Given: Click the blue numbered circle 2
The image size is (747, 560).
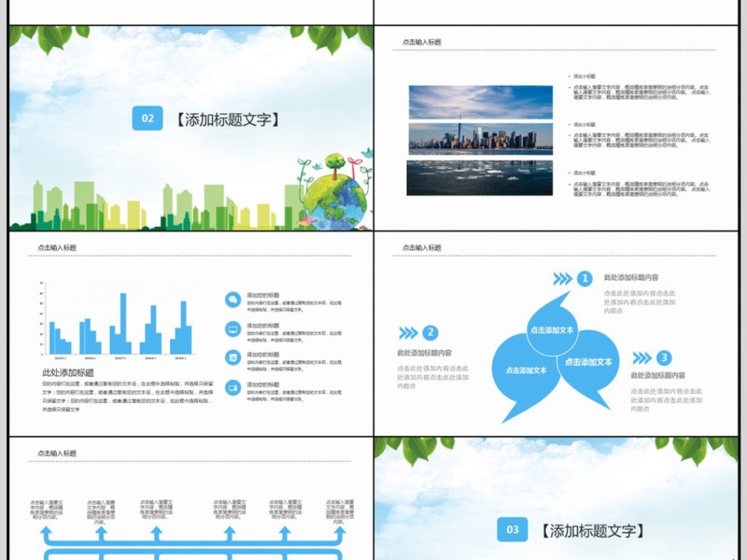Looking at the screenshot, I should 430,333.
